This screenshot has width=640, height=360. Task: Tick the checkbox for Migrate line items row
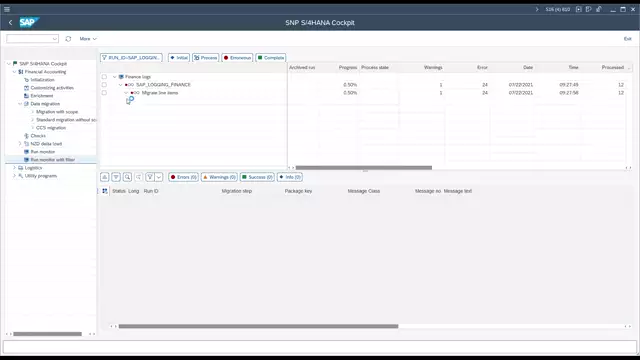tap(104, 93)
